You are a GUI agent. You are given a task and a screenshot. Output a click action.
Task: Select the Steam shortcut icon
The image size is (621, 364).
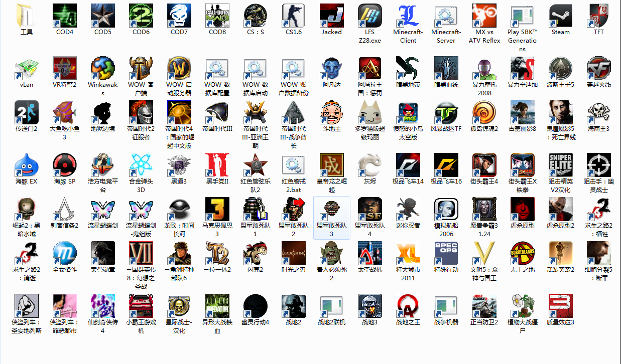(560, 16)
